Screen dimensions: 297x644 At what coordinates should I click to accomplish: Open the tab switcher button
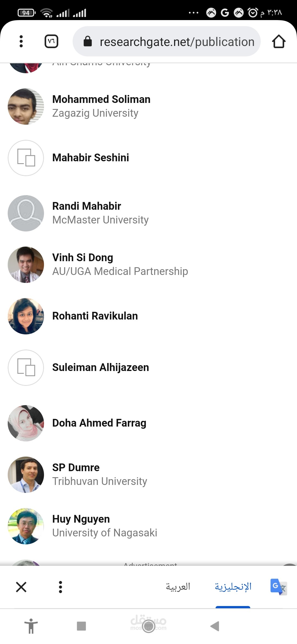pos(51,41)
